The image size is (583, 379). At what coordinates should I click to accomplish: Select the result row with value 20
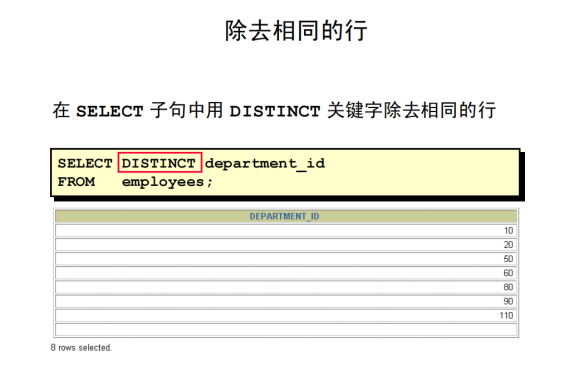tap(286, 245)
